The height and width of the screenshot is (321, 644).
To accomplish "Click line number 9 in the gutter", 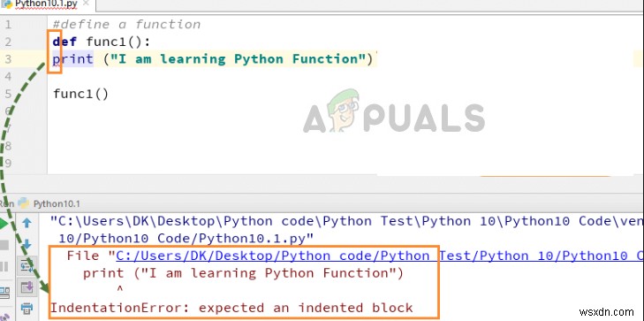I will (8, 164).
